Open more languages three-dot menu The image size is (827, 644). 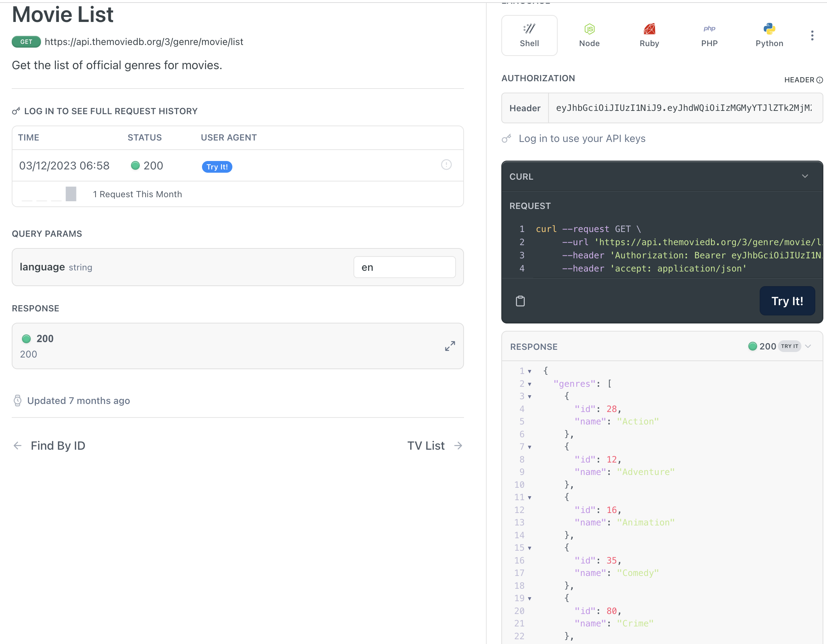[x=812, y=35]
